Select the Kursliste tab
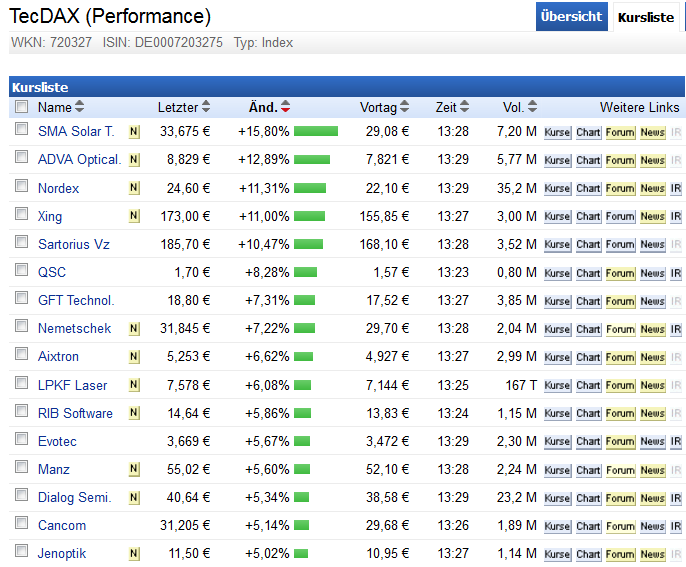Image resolution: width=686 pixels, height=567 pixels. point(646,18)
